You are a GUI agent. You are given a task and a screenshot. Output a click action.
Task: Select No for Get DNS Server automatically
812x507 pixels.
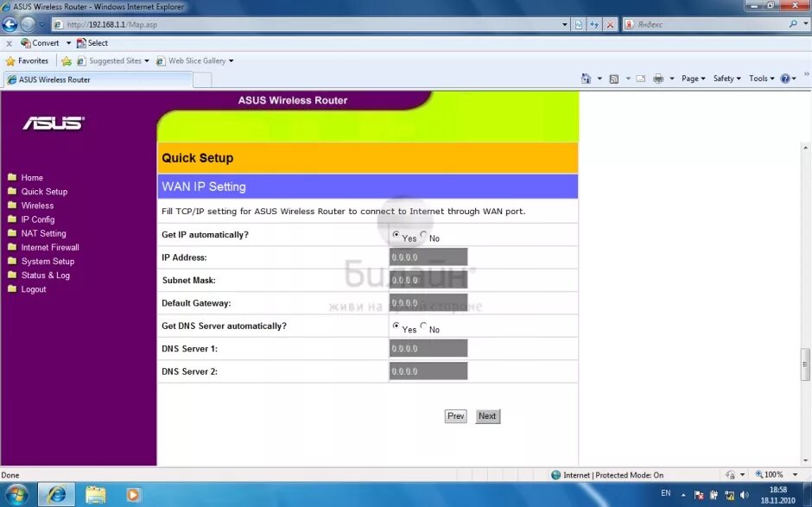pos(423,326)
